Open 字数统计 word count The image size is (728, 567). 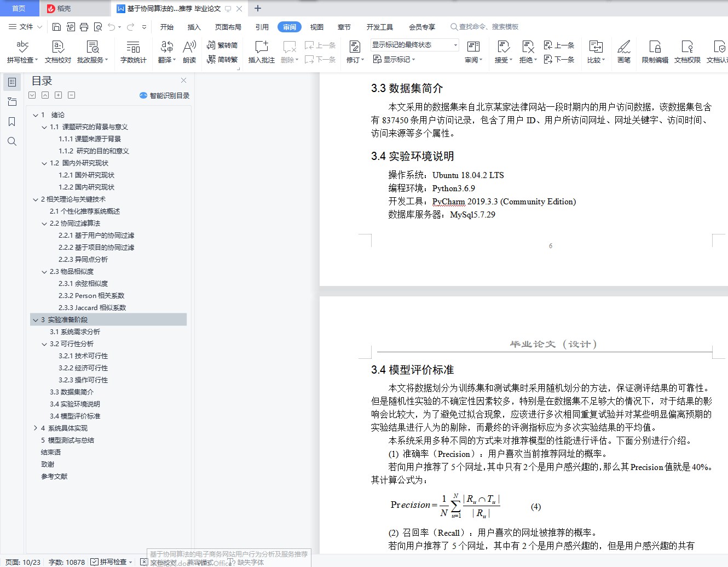134,52
